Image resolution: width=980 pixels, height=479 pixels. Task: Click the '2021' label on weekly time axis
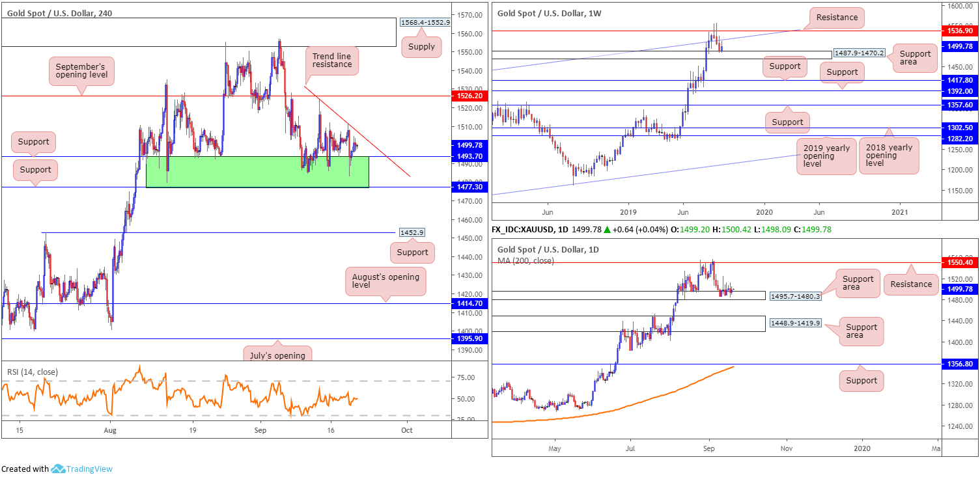tap(901, 212)
